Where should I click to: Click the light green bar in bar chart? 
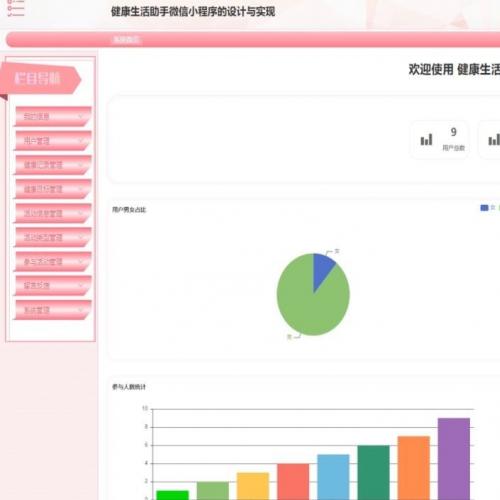(213, 491)
